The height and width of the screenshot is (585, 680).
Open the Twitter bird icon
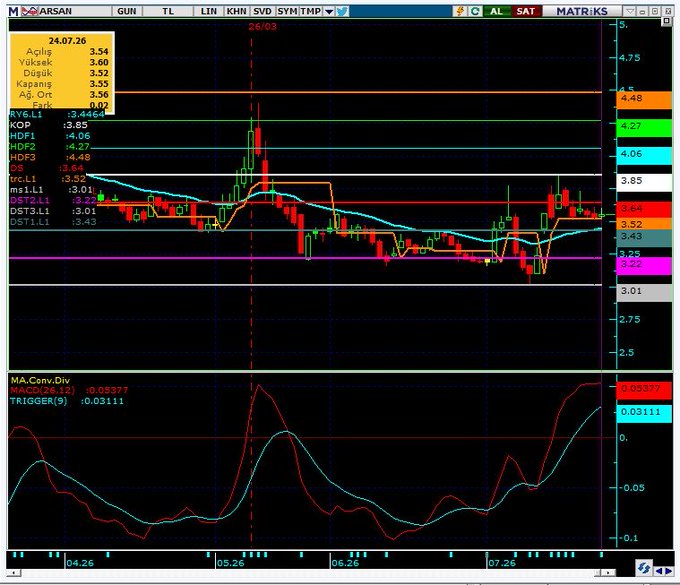coord(342,11)
